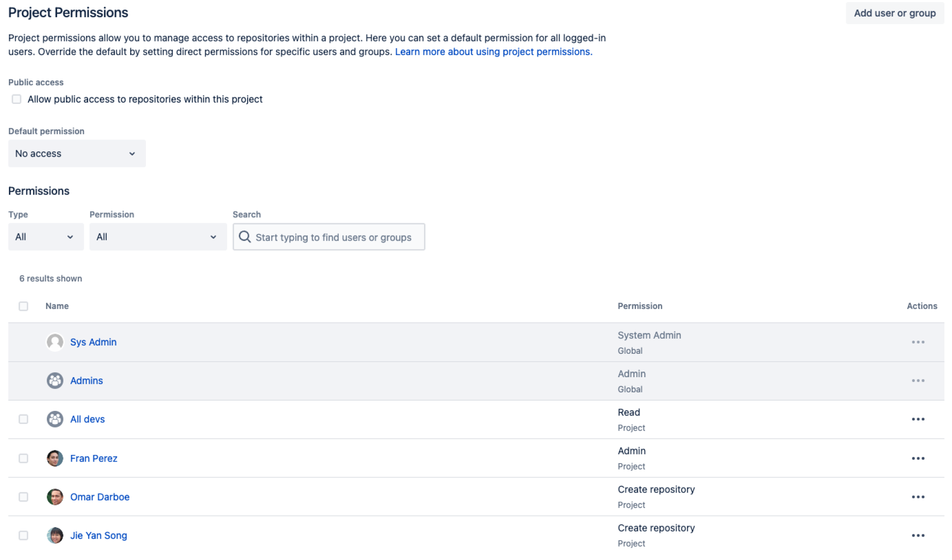Expand the Permission filter dropdown
The width and height of the screenshot is (952, 560).
pos(158,237)
